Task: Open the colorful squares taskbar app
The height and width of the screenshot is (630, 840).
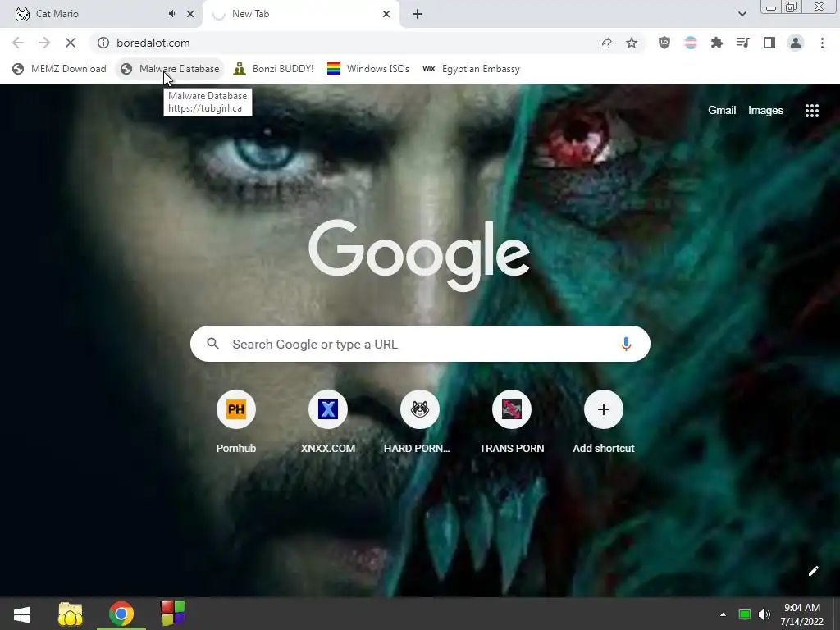Action: 172,614
